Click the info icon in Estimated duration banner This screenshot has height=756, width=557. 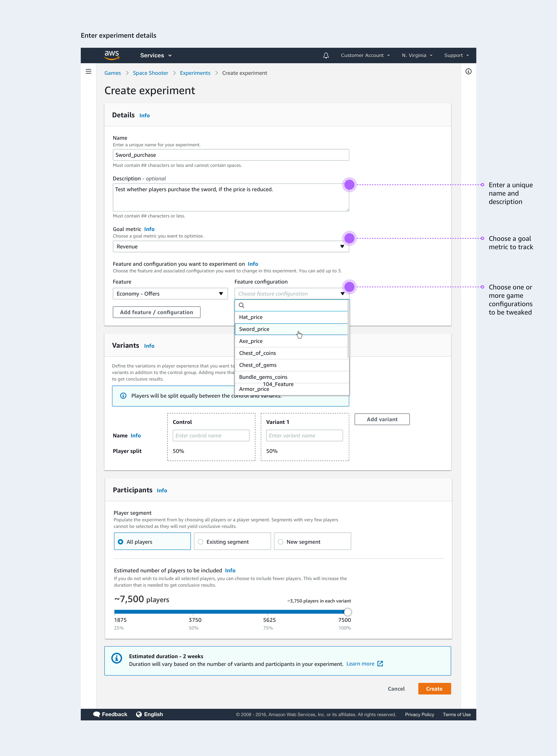(x=117, y=658)
